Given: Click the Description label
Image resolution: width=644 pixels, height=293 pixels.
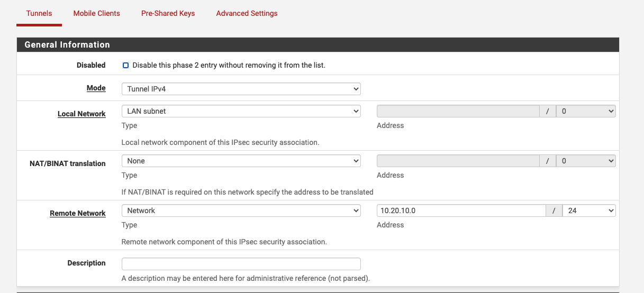Looking at the screenshot, I should pyautogui.click(x=86, y=263).
